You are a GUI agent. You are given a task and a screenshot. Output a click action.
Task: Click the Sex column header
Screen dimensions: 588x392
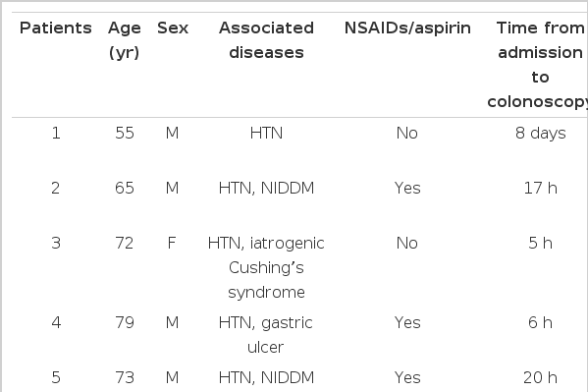pos(173,28)
